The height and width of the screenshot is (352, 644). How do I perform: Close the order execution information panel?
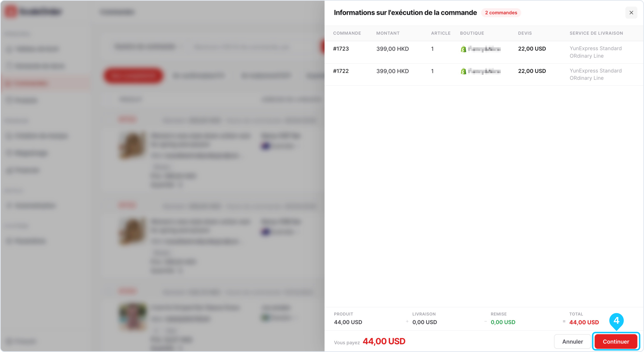pyautogui.click(x=631, y=12)
